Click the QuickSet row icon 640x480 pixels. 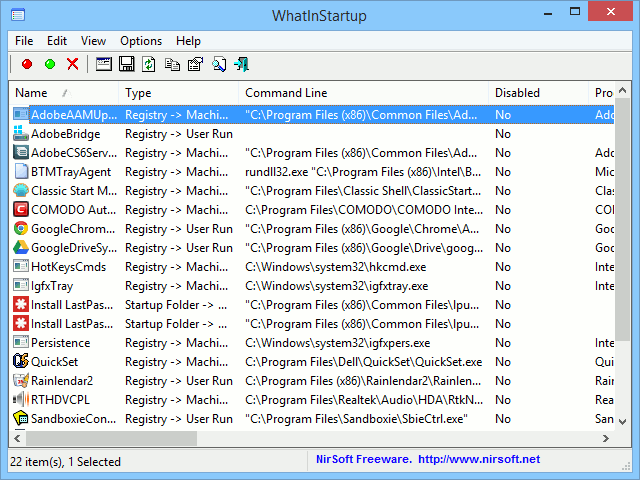coord(20,361)
